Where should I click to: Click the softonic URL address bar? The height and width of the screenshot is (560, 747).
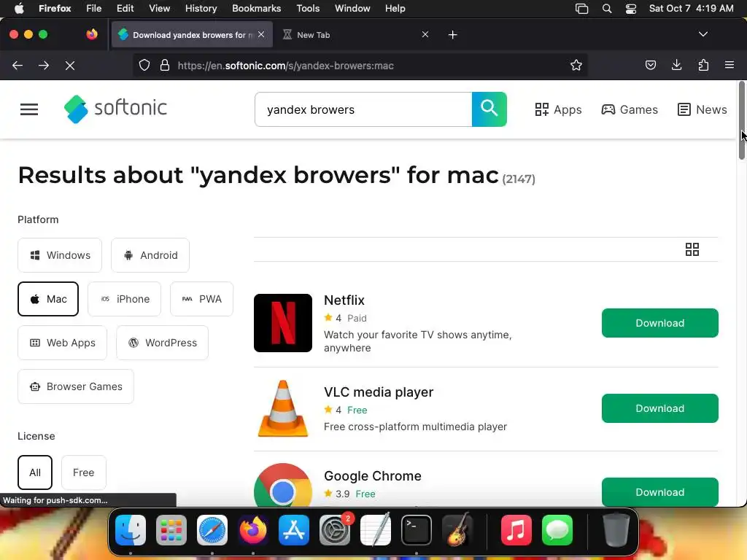pos(360,65)
